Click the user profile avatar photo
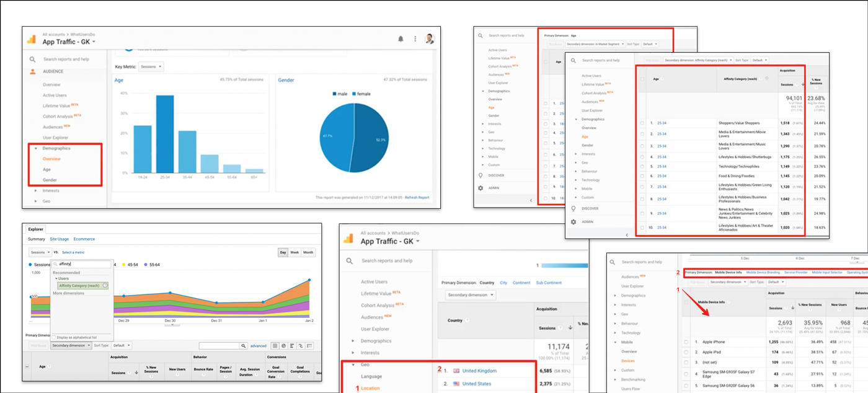 point(430,38)
